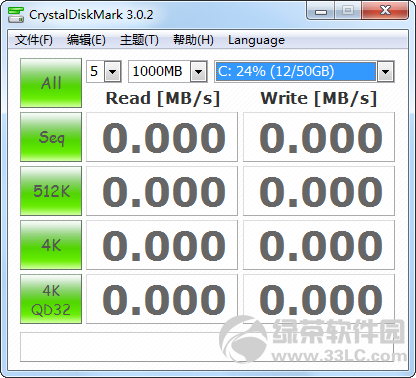
Task: Start the 4K benchmark test
Action: coord(51,245)
